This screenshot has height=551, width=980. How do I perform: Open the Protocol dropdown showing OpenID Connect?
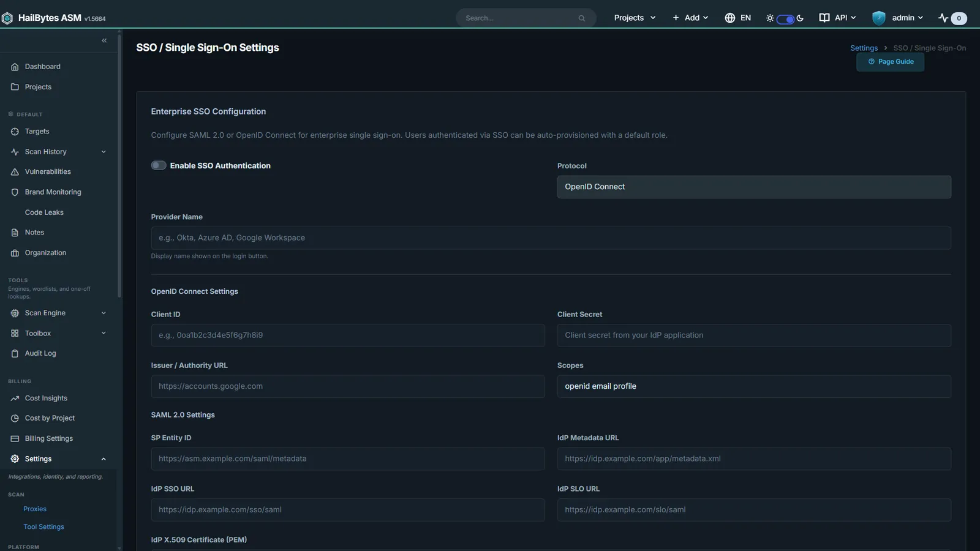754,187
